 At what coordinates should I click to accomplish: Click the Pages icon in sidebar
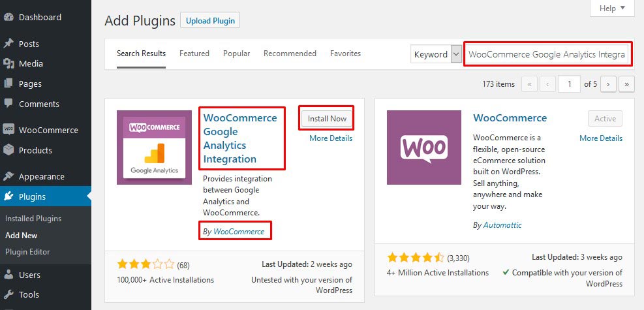8,84
